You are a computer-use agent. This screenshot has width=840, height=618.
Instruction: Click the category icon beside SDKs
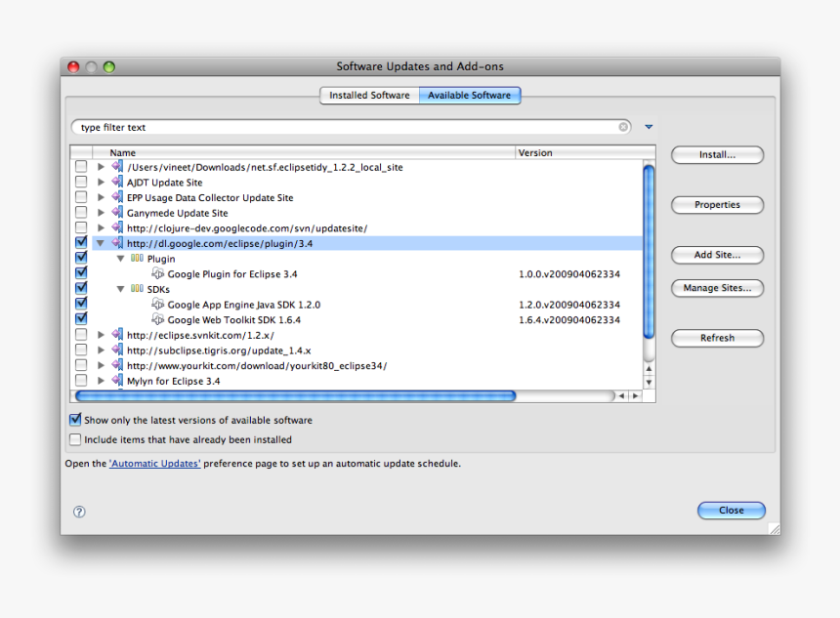[137, 289]
